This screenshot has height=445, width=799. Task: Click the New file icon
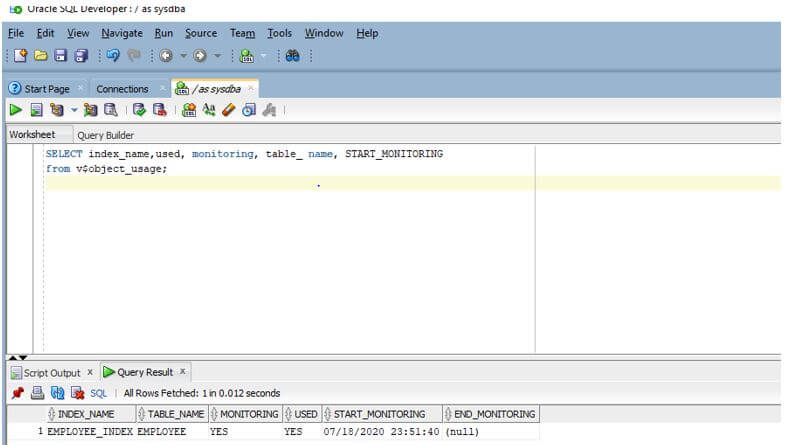(20, 56)
